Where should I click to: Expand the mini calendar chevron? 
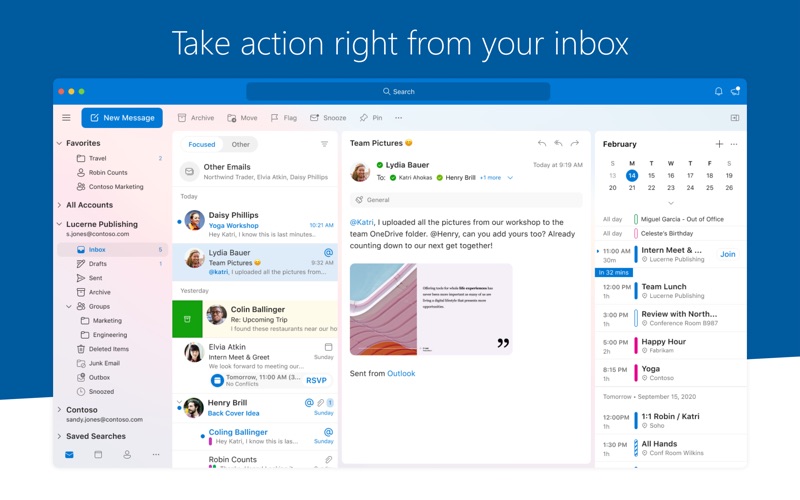[671, 203]
